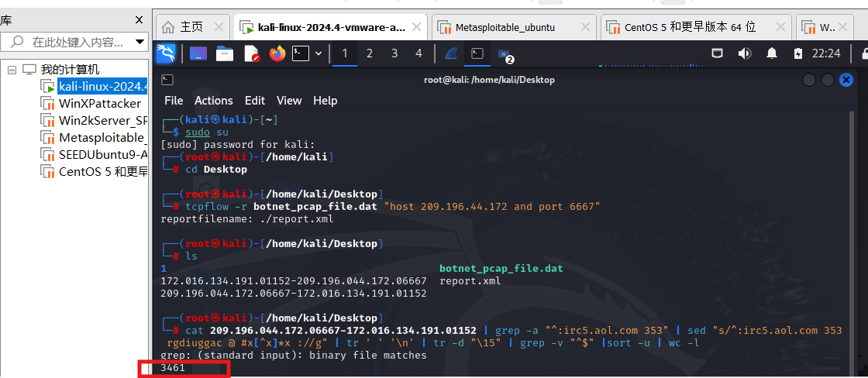Expand the terminal launcher dropdown arrow
The width and height of the screenshot is (868, 378).
point(319,53)
